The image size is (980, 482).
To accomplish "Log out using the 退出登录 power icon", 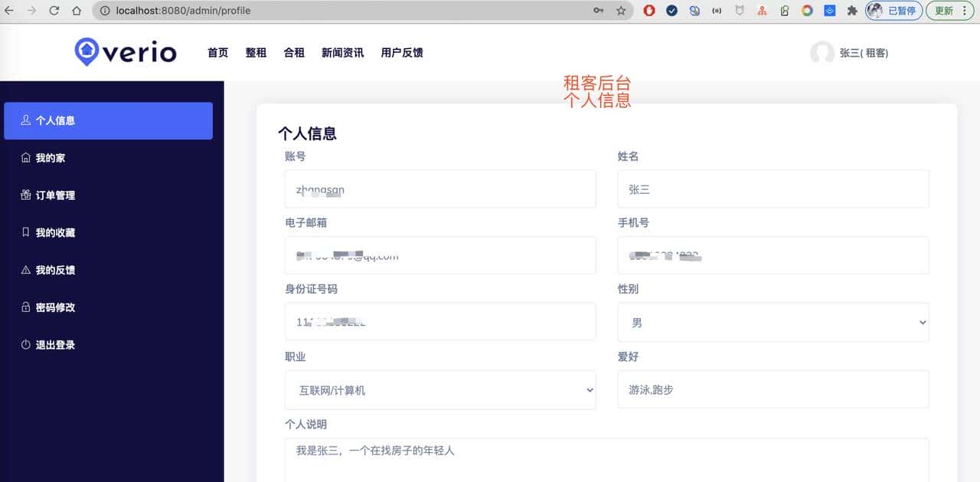I will click(x=25, y=345).
